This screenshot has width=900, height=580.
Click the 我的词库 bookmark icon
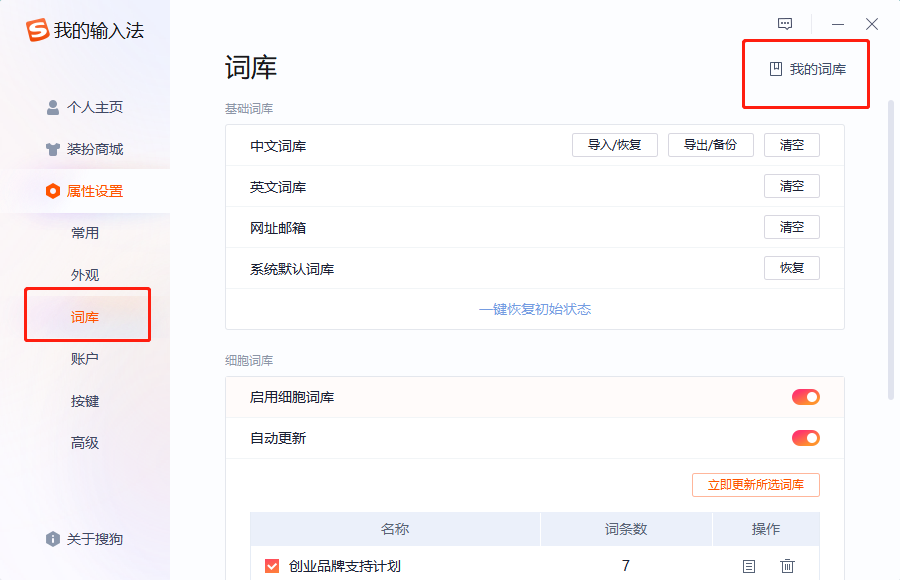pyautogui.click(x=775, y=69)
